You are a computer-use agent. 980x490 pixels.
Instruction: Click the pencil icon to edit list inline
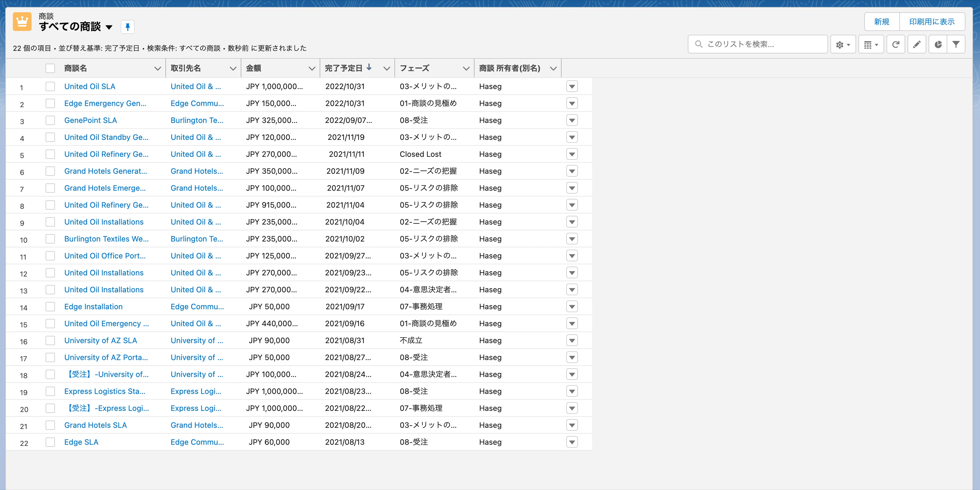tap(917, 44)
